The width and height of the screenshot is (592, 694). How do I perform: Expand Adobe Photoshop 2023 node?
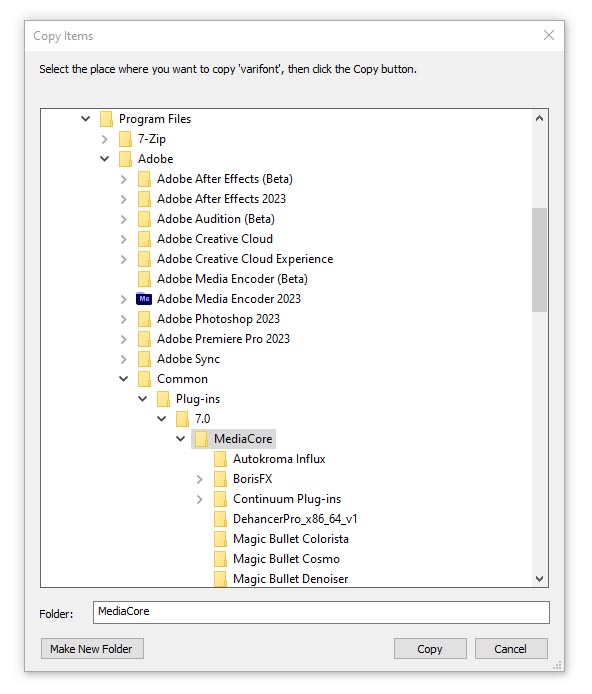pos(123,319)
